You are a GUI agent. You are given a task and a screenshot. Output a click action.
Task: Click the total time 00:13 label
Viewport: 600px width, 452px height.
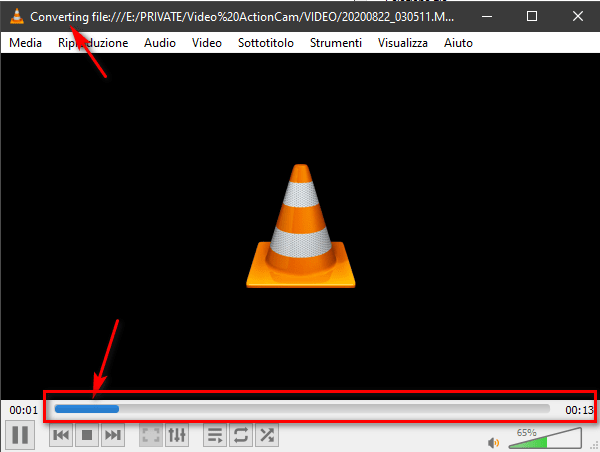pyautogui.click(x=579, y=410)
